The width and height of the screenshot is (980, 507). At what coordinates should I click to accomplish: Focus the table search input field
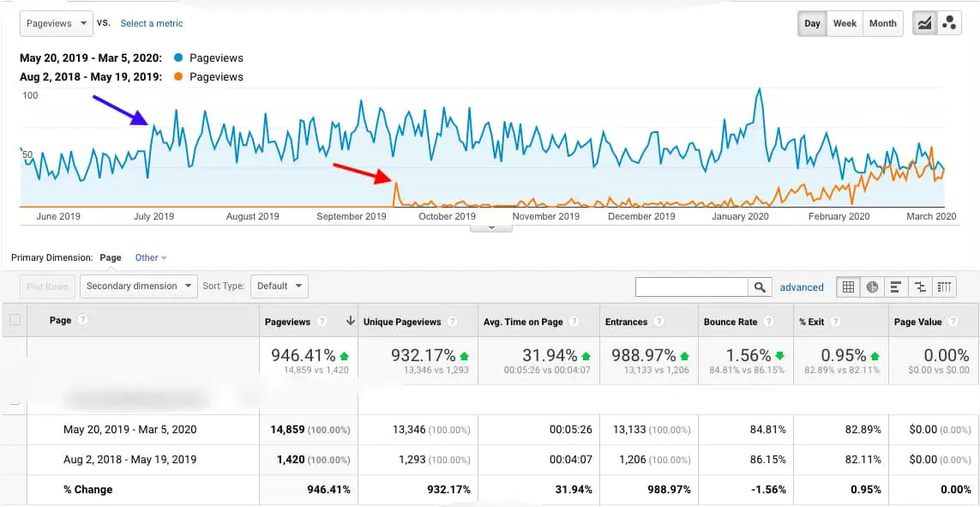[692, 287]
